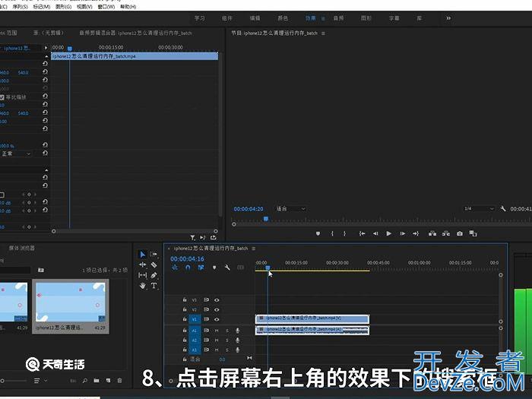The image size is (532, 399).
Task: Open blend mode 正常 dropdown
Action: click(x=16, y=154)
